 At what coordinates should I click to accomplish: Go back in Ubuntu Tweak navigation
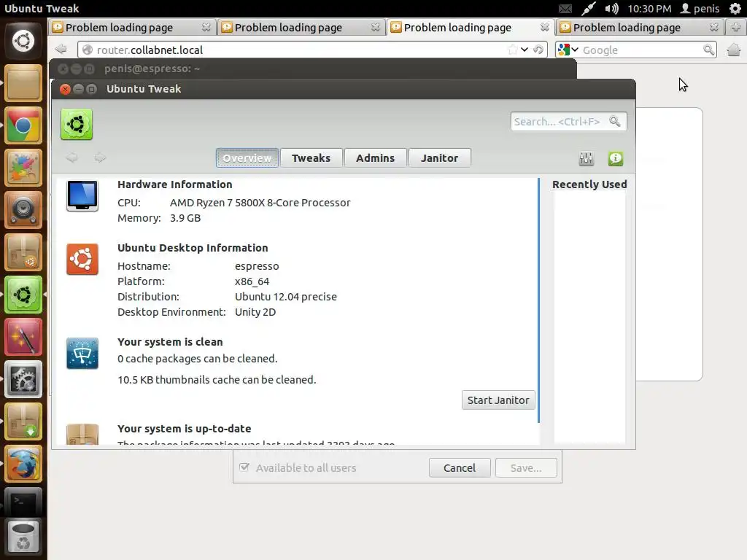coord(71,157)
